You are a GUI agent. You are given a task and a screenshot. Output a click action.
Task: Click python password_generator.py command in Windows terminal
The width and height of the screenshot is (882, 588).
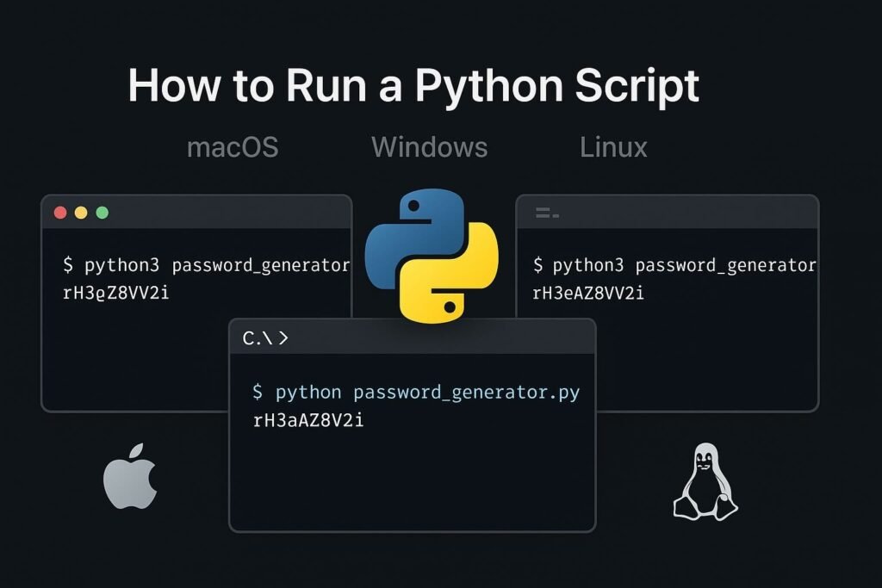416,393
